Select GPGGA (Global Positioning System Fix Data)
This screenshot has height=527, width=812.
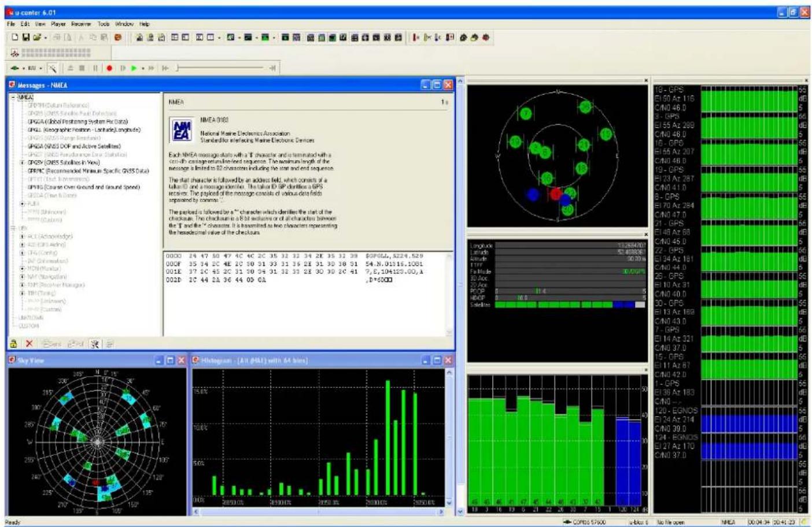point(77,122)
